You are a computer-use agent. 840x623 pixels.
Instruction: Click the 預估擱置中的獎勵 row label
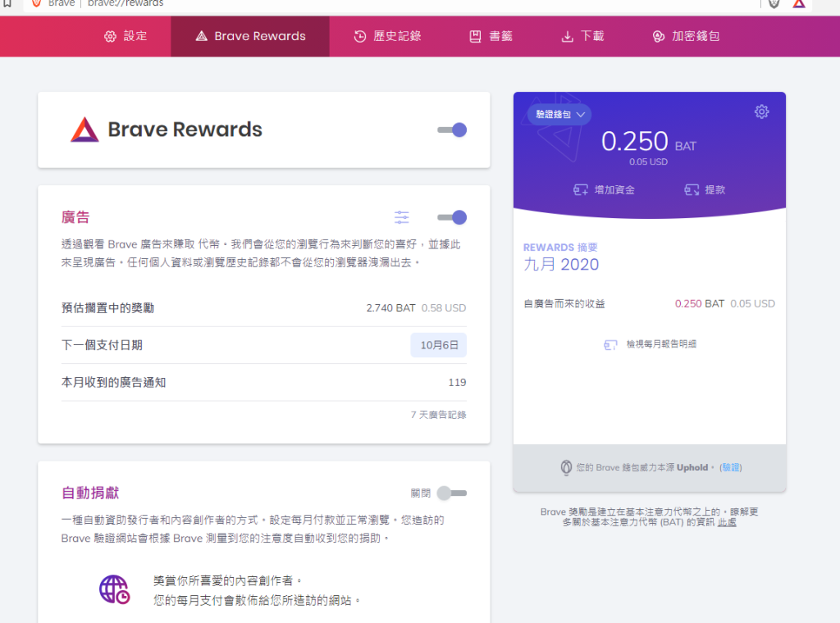click(x=107, y=308)
